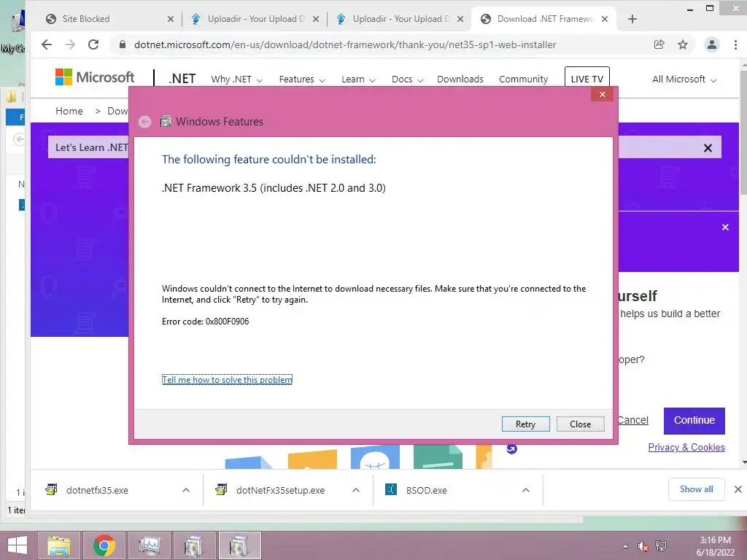Click the Chrome back arrow button

(46, 44)
